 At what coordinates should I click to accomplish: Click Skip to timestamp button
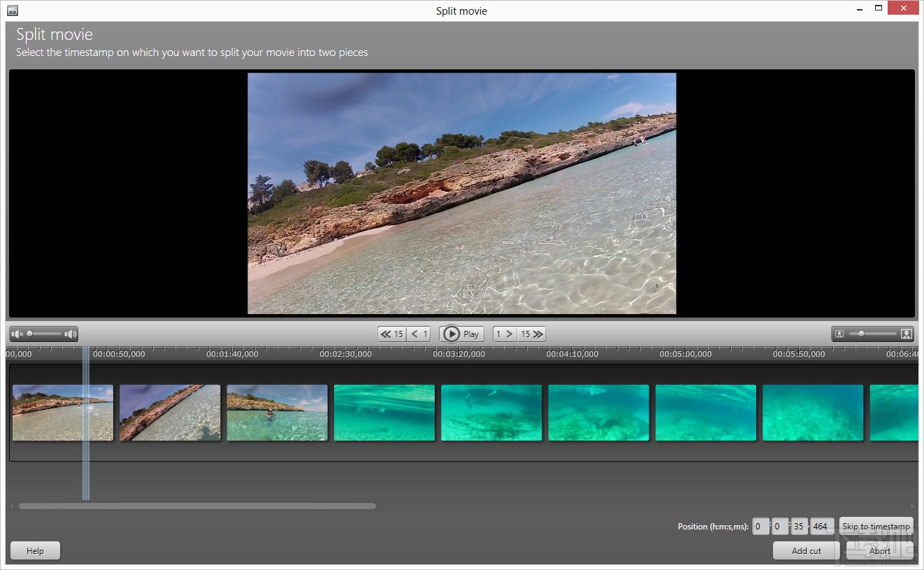click(876, 526)
